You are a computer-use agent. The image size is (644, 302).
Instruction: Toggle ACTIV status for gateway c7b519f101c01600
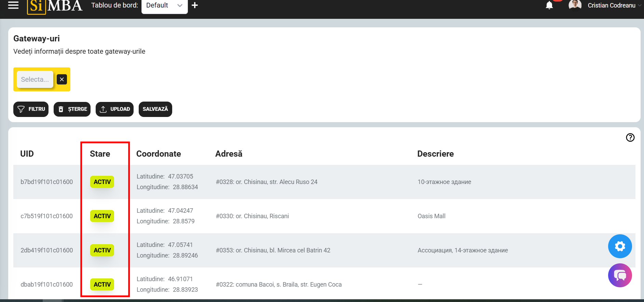pyautogui.click(x=102, y=216)
